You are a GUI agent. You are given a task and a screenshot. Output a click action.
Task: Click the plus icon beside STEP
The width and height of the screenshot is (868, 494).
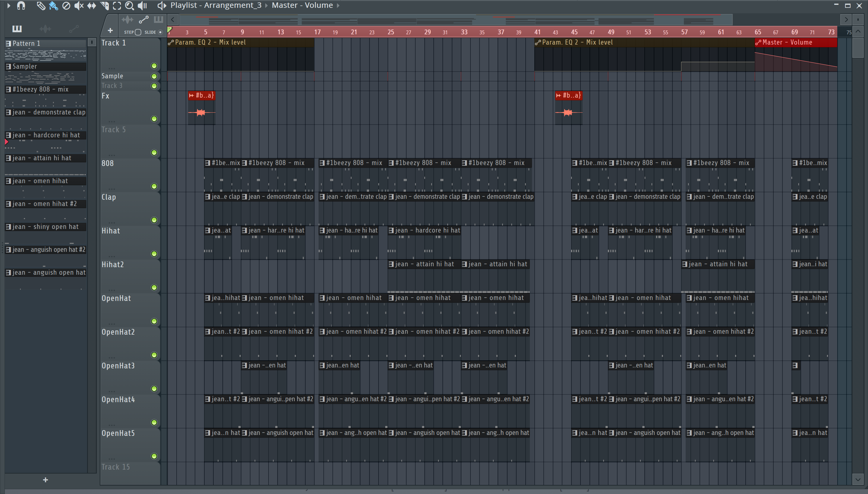(x=110, y=31)
